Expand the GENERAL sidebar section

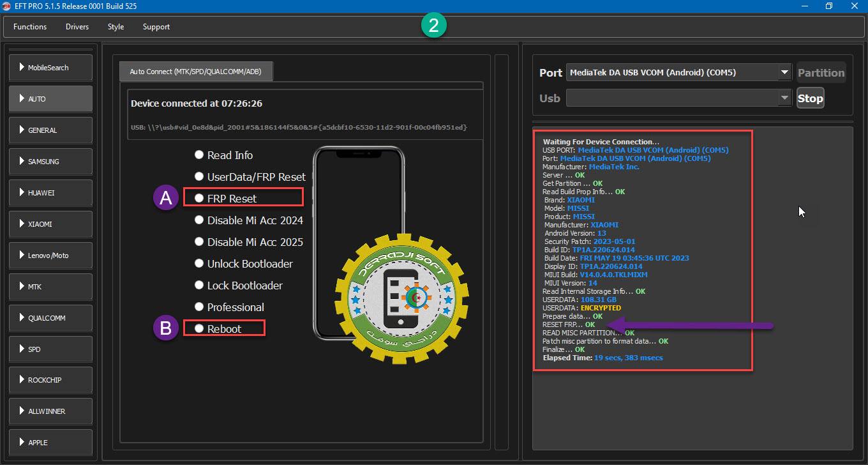tap(51, 130)
